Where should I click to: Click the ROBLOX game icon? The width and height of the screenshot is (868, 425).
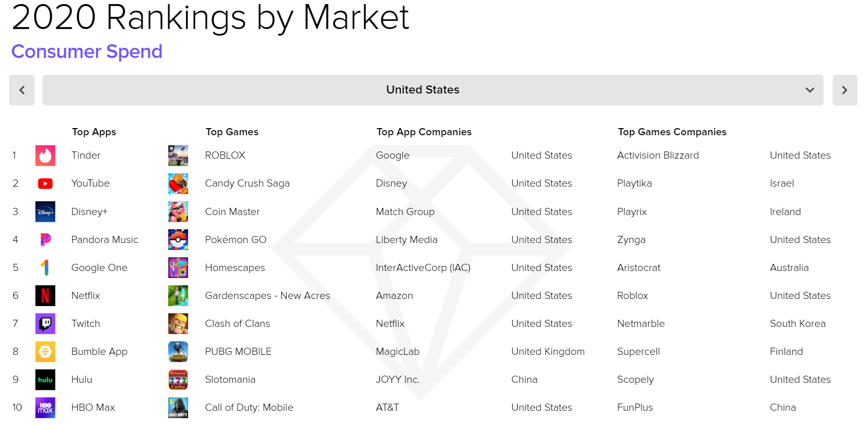[x=178, y=156]
